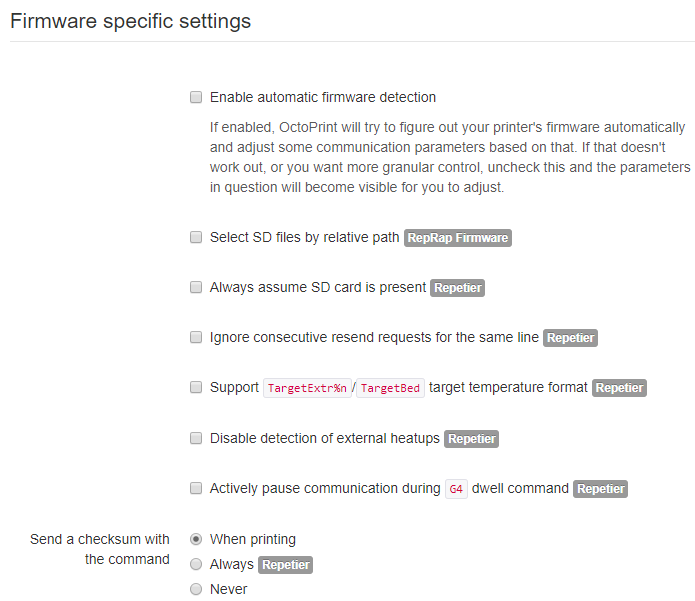
Task: Choose the Never checksum radio option
Action: tap(196, 589)
